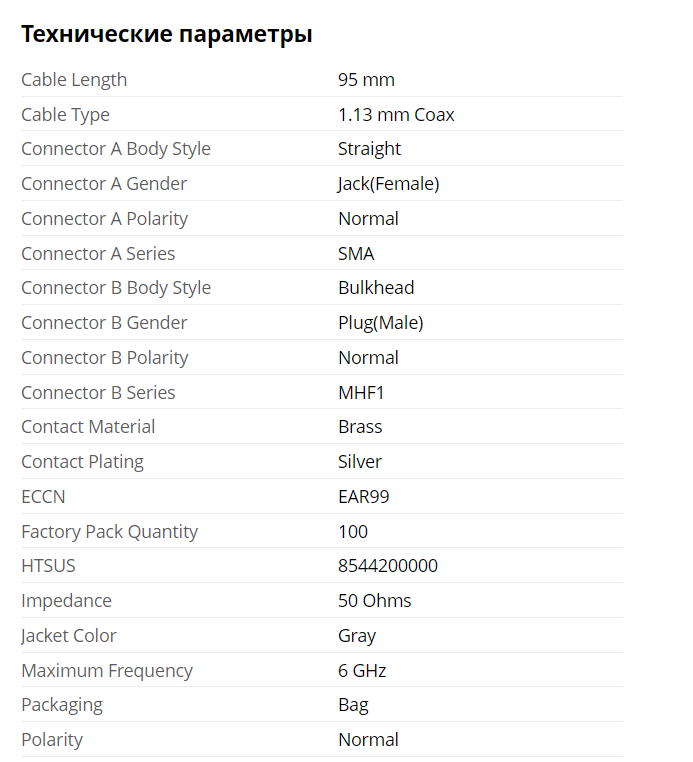The width and height of the screenshot is (693, 762).
Task: Click the 50 Ohms impedance value
Action: 375,601
